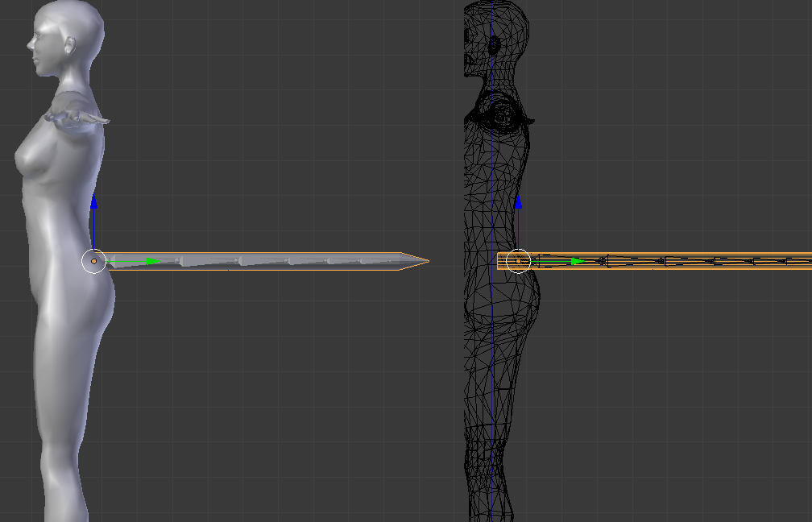Click the blue Z-axis arrow in solid view
This screenshot has width=812, height=522.
click(93, 202)
